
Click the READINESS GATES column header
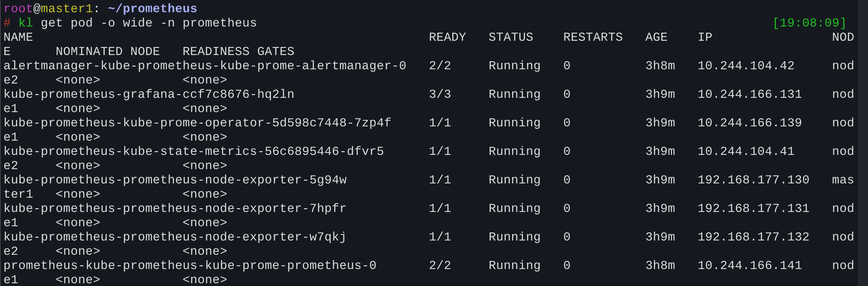(238, 51)
